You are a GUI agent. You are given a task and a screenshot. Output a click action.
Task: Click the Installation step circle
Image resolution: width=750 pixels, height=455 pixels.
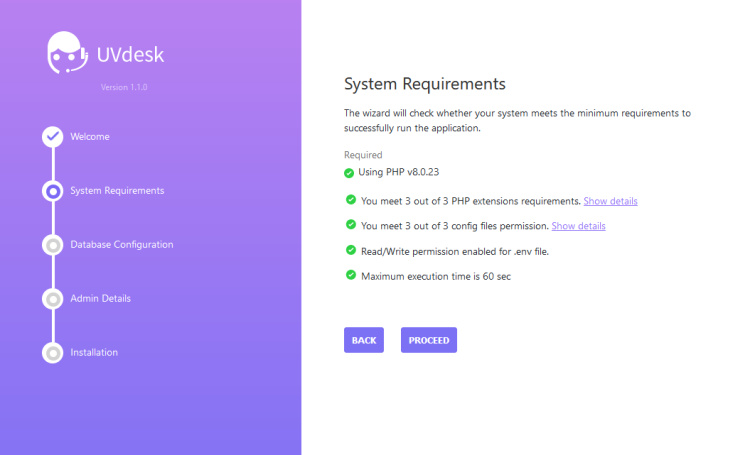[x=53, y=353]
